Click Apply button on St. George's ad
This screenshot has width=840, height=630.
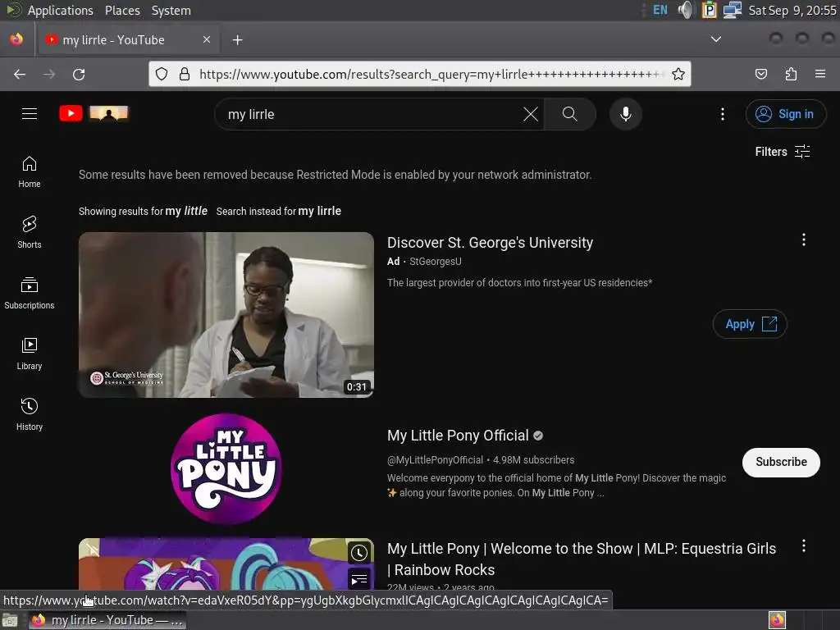(x=750, y=324)
